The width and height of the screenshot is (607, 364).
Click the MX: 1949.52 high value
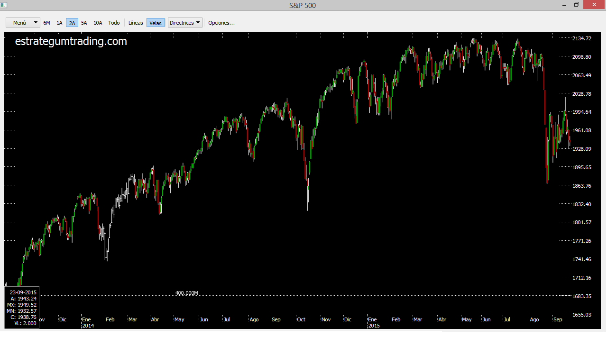click(22, 305)
